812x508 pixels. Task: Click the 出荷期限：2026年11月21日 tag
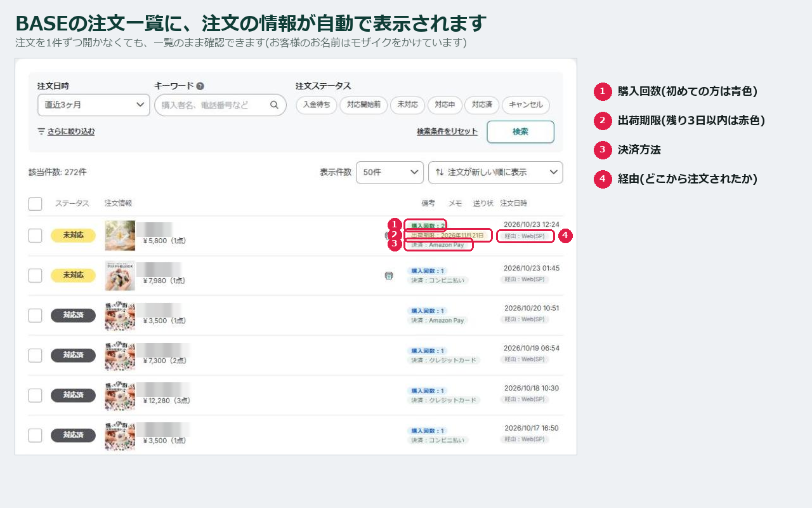point(448,235)
